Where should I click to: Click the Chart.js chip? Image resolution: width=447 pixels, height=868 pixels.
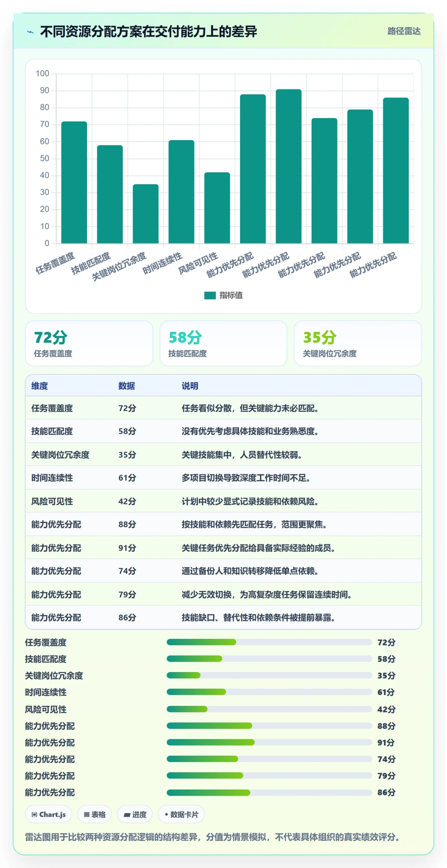(x=48, y=814)
